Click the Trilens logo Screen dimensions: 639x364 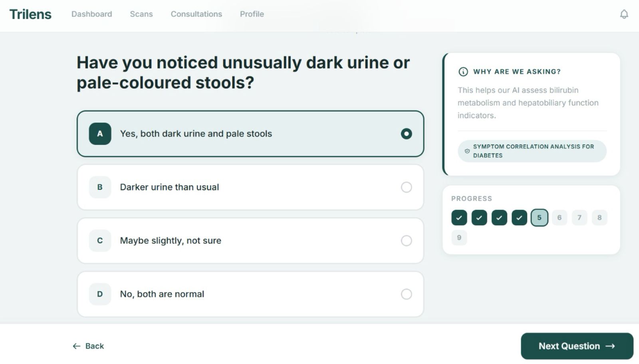[30, 14]
